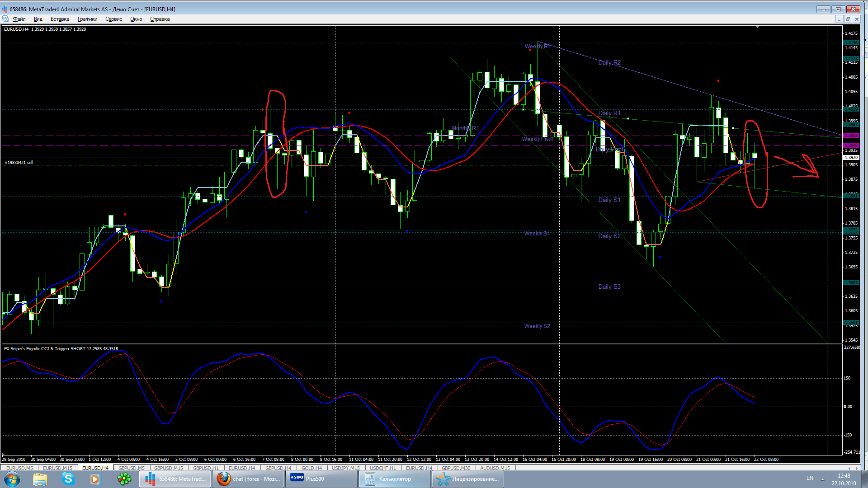Switch to the GOLD,H4 chart tab
Image resolution: width=868 pixels, height=488 pixels.
coord(311,468)
